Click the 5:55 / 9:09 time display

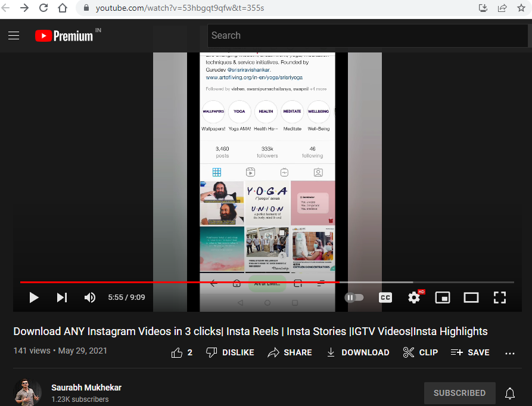coord(126,297)
